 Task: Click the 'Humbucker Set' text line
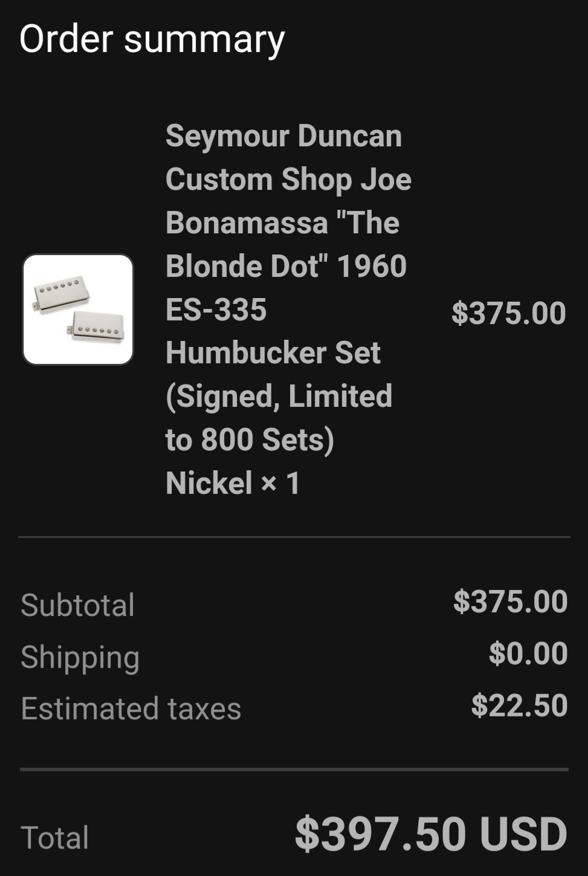(x=273, y=353)
